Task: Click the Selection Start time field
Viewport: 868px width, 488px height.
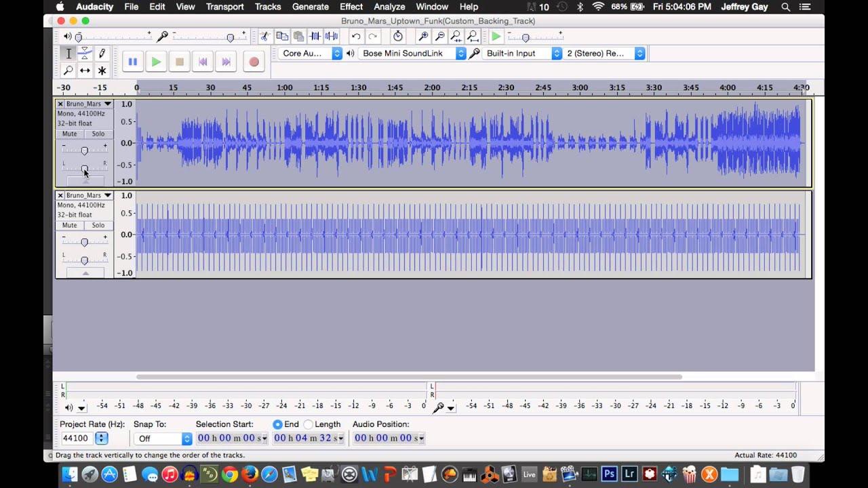Action: [x=232, y=439]
